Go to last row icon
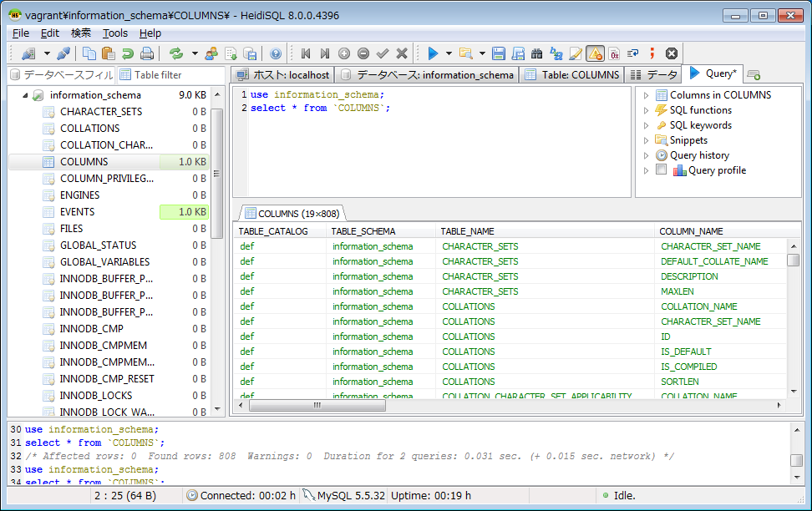The image size is (812, 511). click(x=325, y=53)
